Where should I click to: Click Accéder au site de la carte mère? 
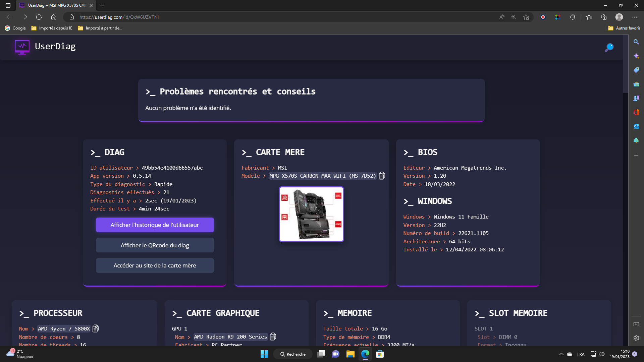pos(155,265)
